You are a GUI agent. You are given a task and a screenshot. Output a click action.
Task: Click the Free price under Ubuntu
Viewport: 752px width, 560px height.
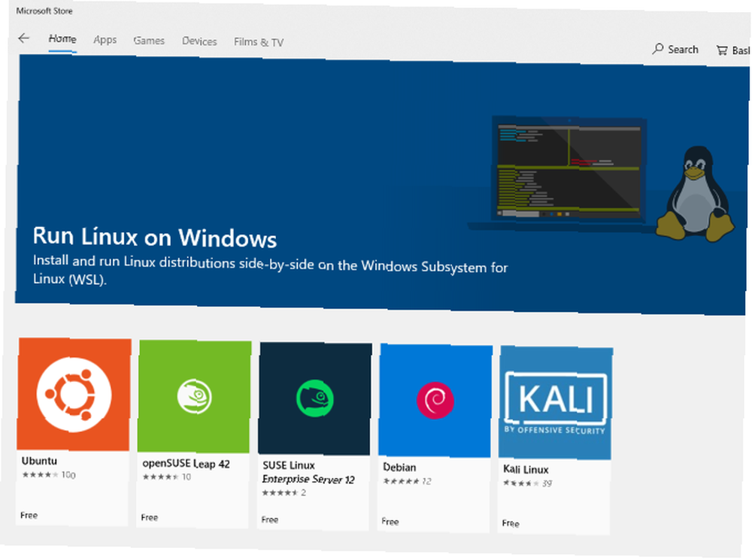click(29, 516)
